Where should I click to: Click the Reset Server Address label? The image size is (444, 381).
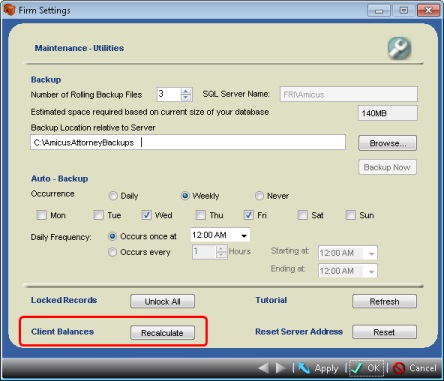(299, 332)
